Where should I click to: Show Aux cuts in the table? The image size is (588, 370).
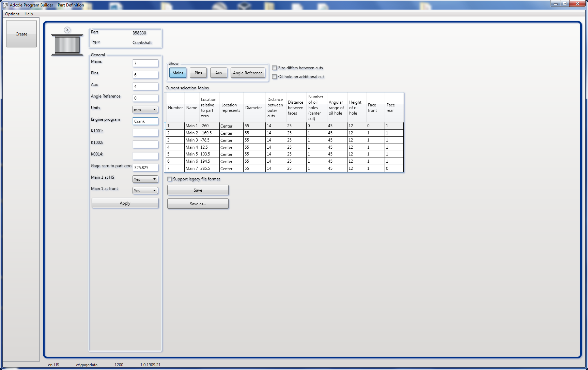click(218, 73)
